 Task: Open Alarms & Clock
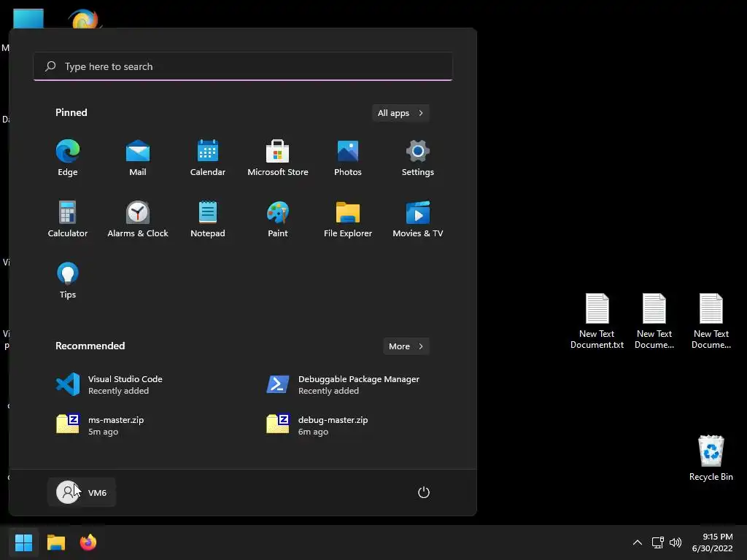point(138,219)
